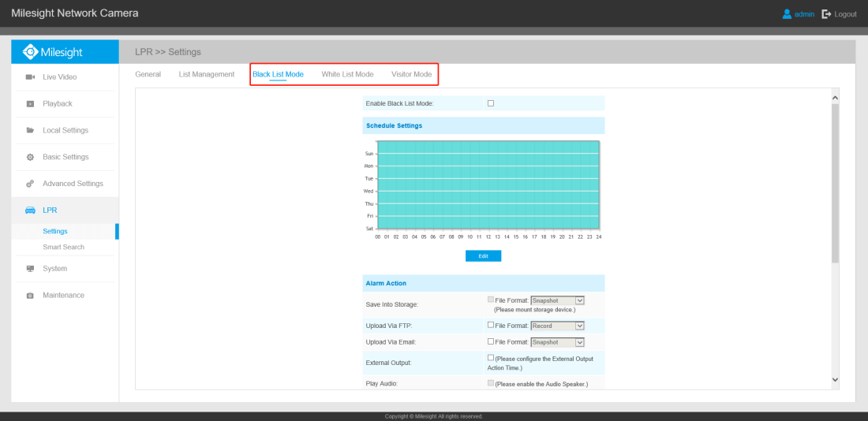The image size is (868, 421).
Task: Open Upload Via Email file format dropdown
Action: click(x=557, y=342)
